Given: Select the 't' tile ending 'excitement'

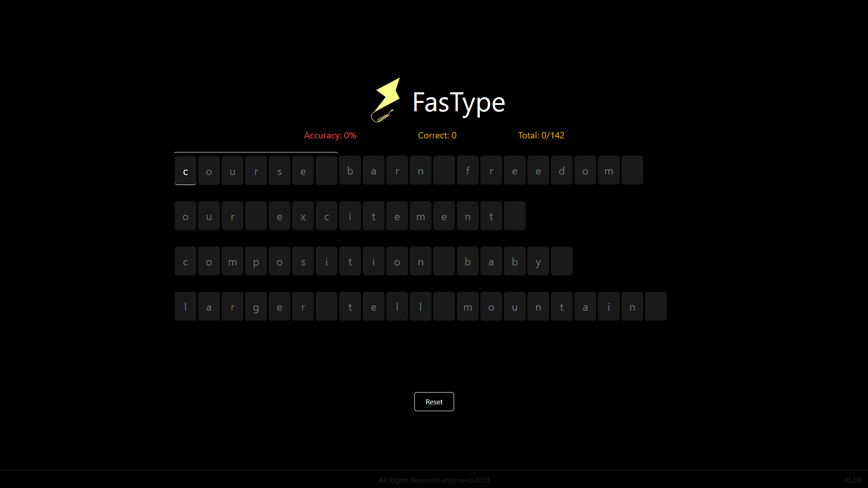Looking at the screenshot, I should click(x=491, y=216).
